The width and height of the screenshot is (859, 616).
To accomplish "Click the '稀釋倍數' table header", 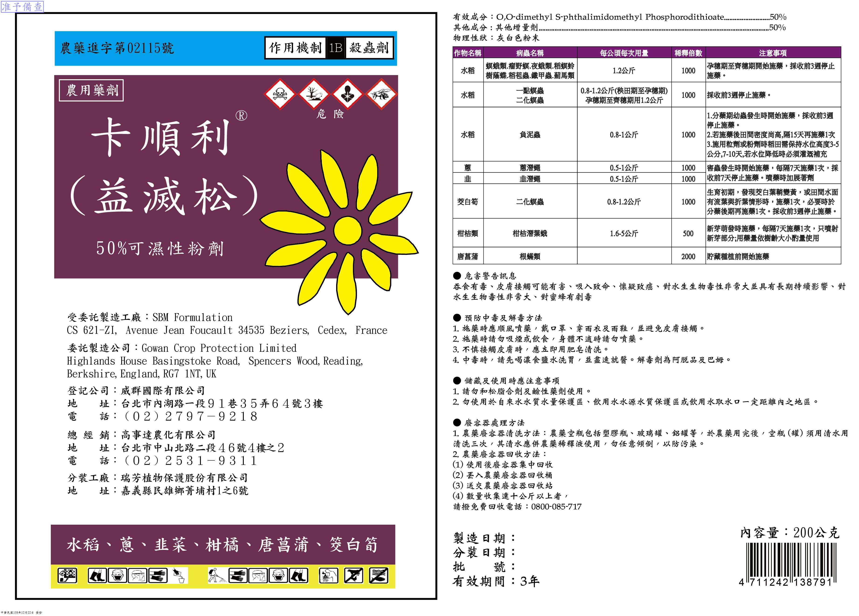I will (688, 53).
